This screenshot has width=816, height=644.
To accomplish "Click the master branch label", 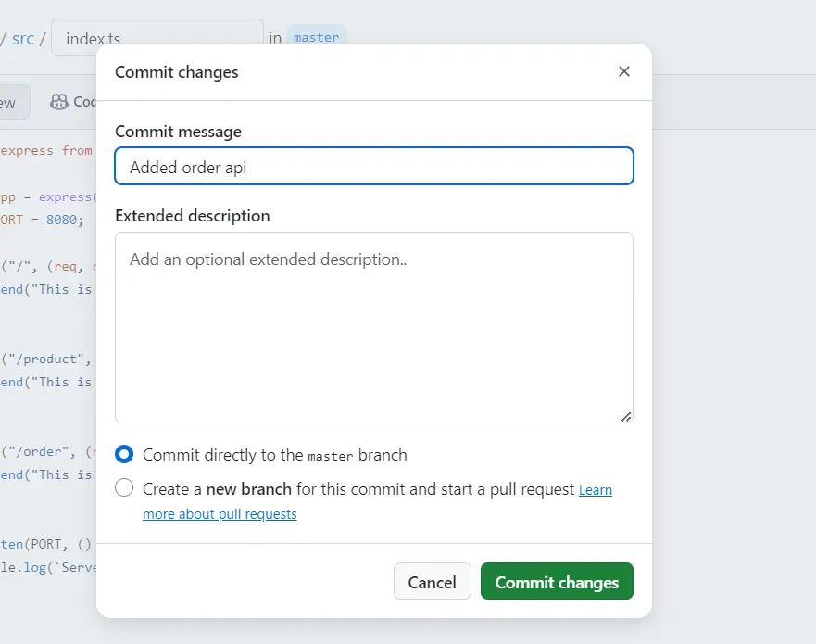I will point(316,35).
